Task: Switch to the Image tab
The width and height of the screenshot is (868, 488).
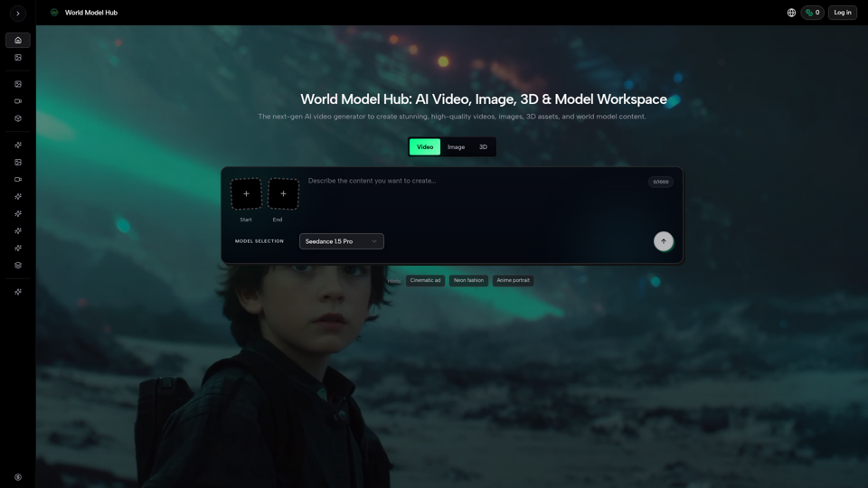Action: pyautogui.click(x=456, y=146)
